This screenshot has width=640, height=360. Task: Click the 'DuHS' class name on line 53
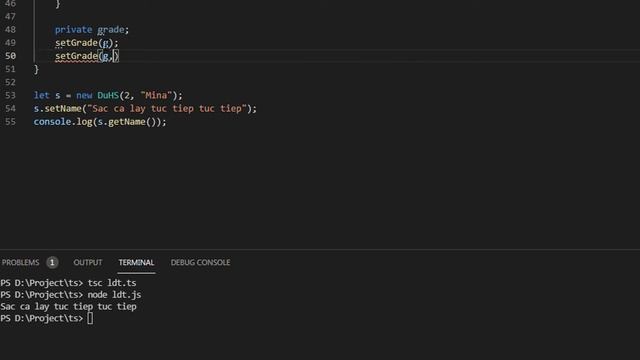[108, 96]
